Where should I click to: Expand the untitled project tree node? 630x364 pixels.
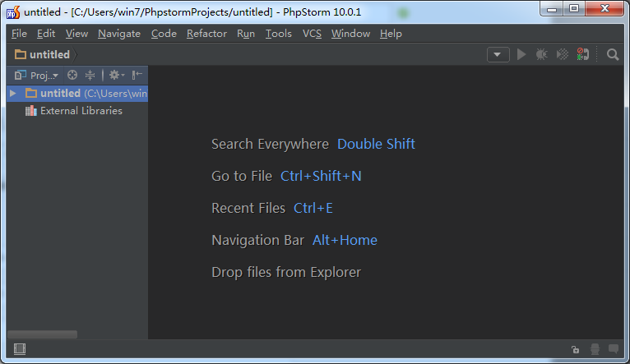point(12,94)
